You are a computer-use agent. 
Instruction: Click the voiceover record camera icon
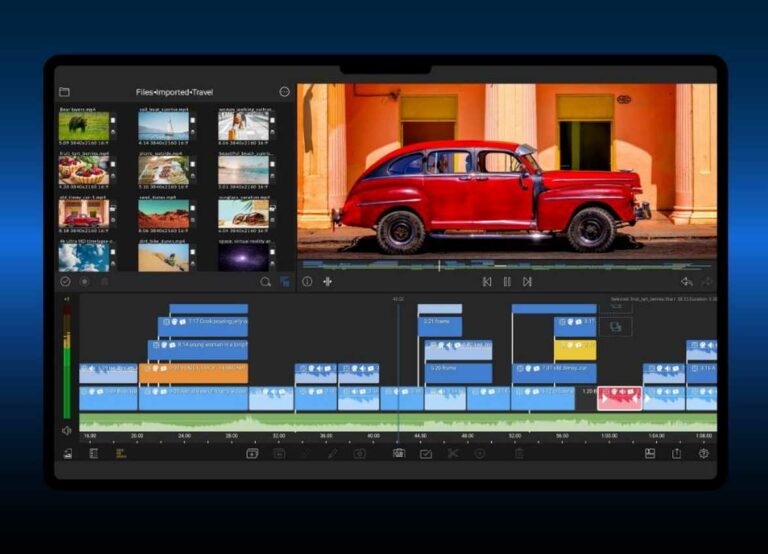(x=360, y=454)
